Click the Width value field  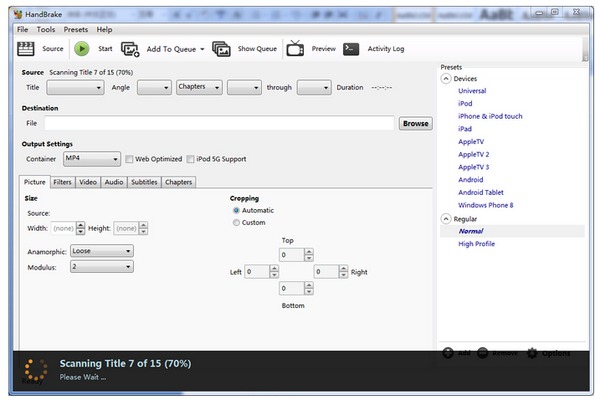(x=64, y=229)
